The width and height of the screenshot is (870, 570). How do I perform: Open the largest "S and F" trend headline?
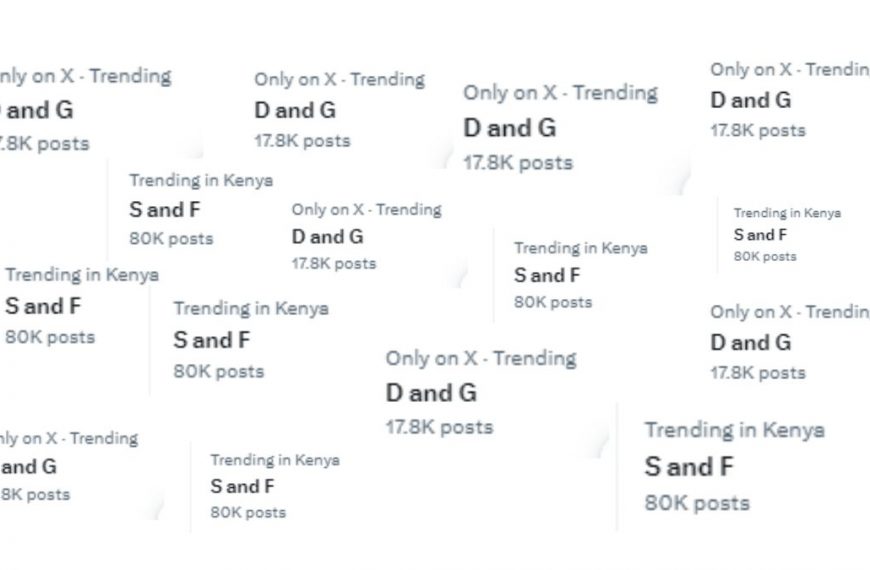click(689, 467)
